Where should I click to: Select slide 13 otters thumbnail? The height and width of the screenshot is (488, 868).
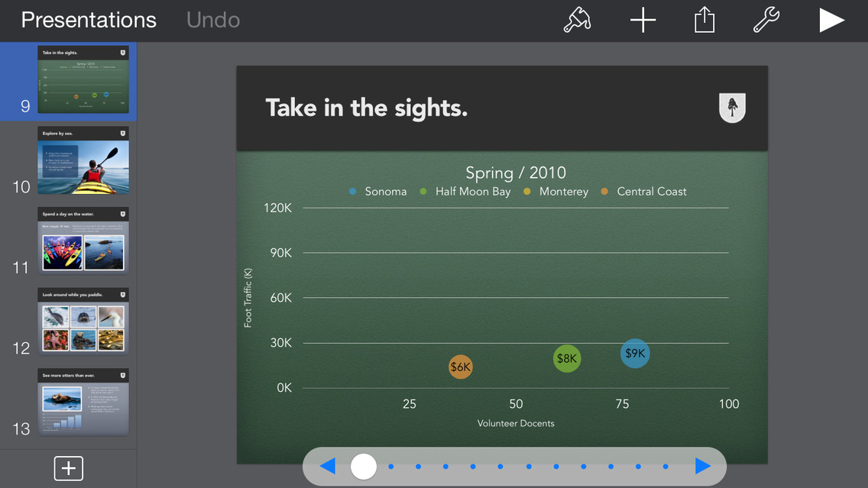[83, 402]
